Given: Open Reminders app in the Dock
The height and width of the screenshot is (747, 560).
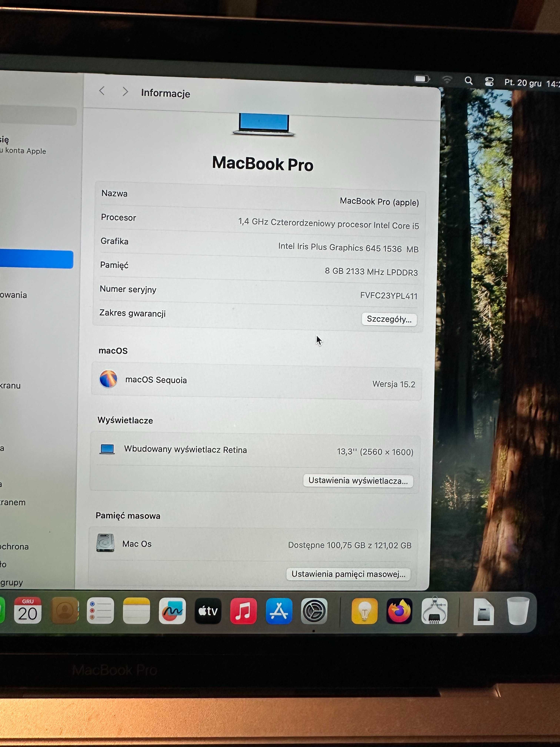Looking at the screenshot, I should point(100,611).
